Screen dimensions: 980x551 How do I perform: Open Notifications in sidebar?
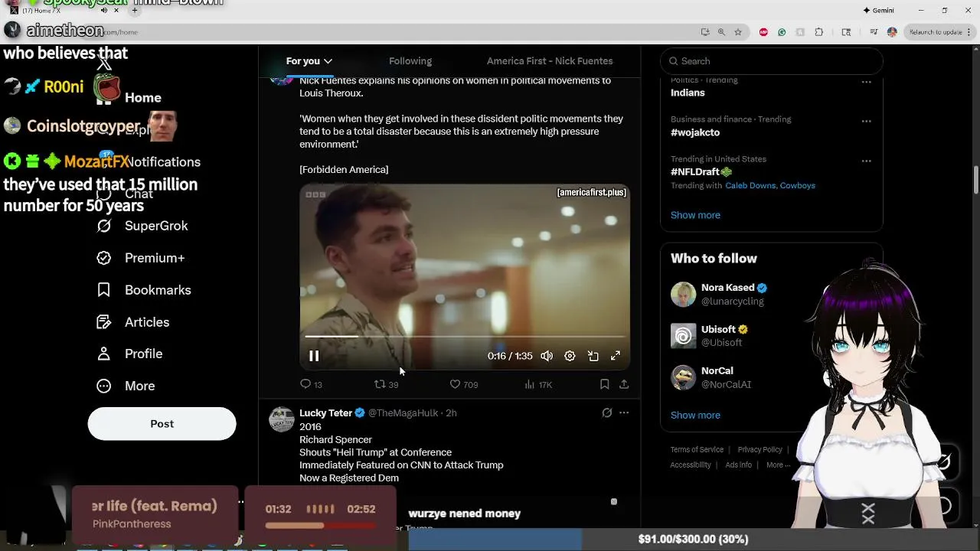tap(162, 162)
